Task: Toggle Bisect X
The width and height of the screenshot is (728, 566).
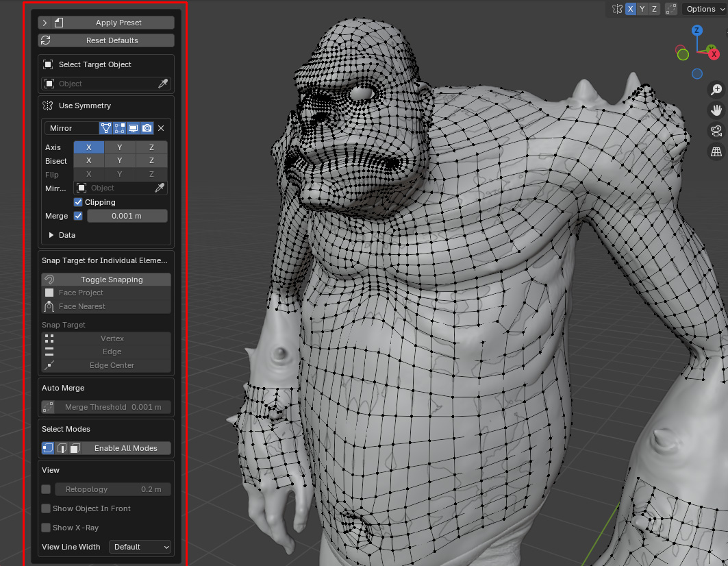Action: [x=88, y=160]
